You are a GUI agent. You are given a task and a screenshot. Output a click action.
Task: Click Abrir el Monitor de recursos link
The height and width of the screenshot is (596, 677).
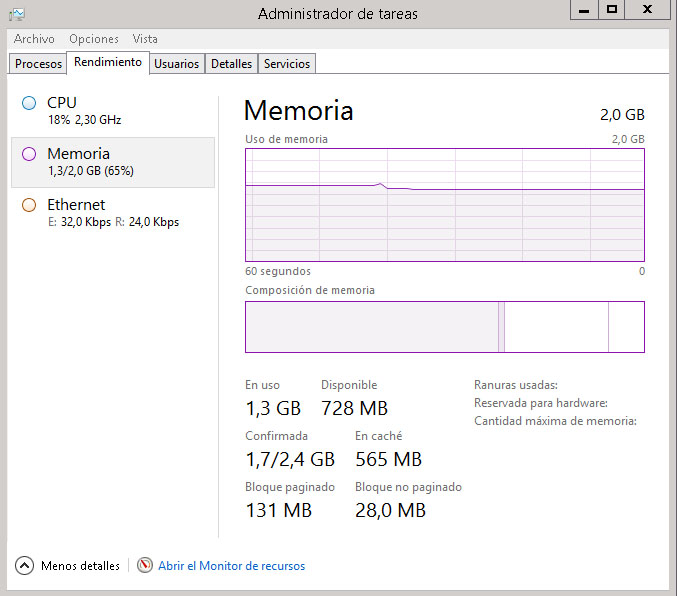point(231,566)
